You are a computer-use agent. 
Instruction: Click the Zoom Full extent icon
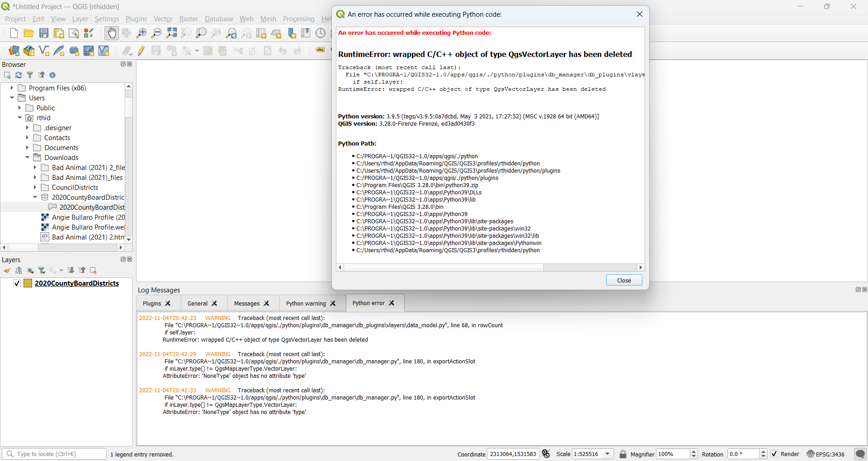pyautogui.click(x=171, y=33)
